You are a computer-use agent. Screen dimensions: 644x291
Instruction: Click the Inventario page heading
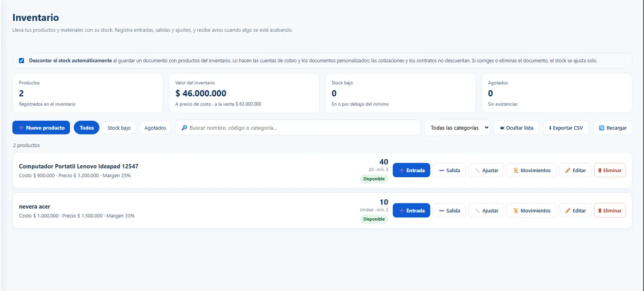click(36, 18)
